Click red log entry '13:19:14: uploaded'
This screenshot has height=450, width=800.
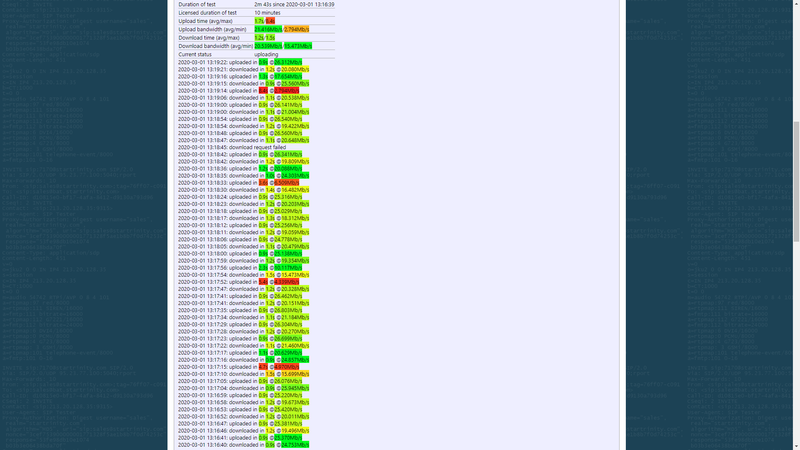(x=238, y=91)
